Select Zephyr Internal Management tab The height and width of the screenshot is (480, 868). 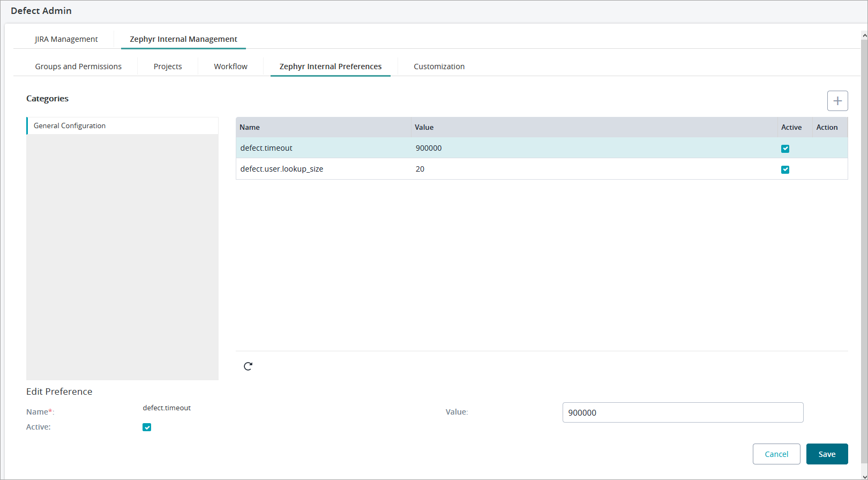pyautogui.click(x=183, y=39)
